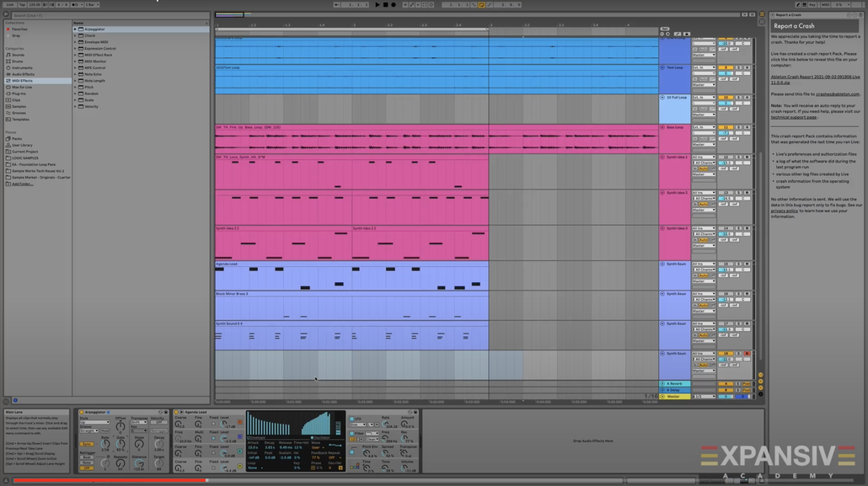Viewport: 868px width, 486px height.
Task: Open the Templates browser category
Action: (x=20, y=120)
